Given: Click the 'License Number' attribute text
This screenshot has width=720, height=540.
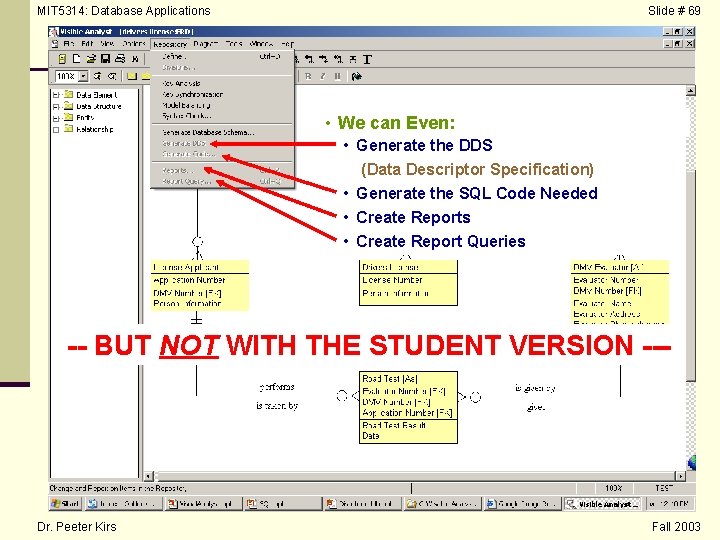Looking at the screenshot, I should tap(392, 280).
